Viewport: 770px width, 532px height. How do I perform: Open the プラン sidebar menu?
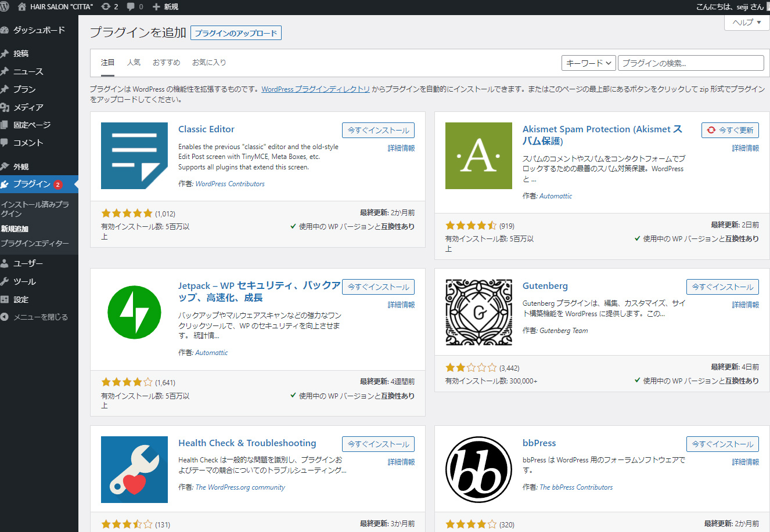pos(39,89)
